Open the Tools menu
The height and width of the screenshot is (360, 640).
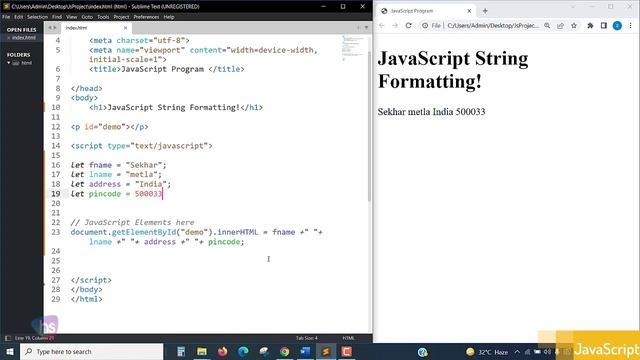(x=103, y=17)
